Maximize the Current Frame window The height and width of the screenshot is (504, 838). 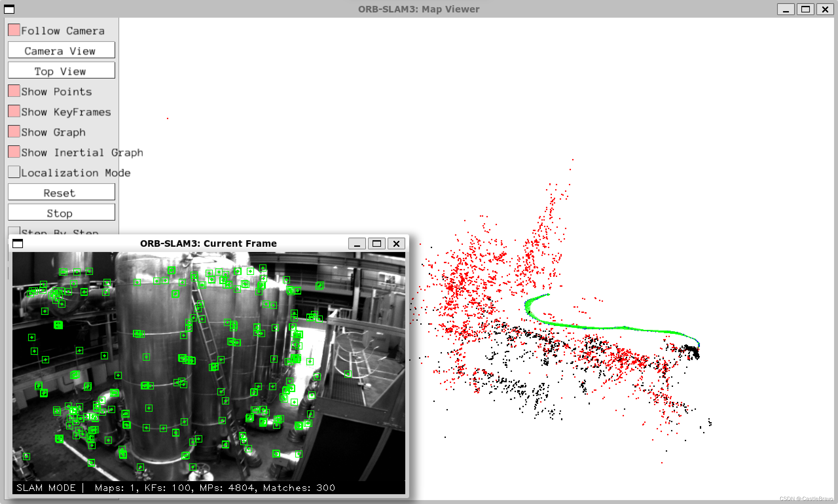click(x=376, y=243)
